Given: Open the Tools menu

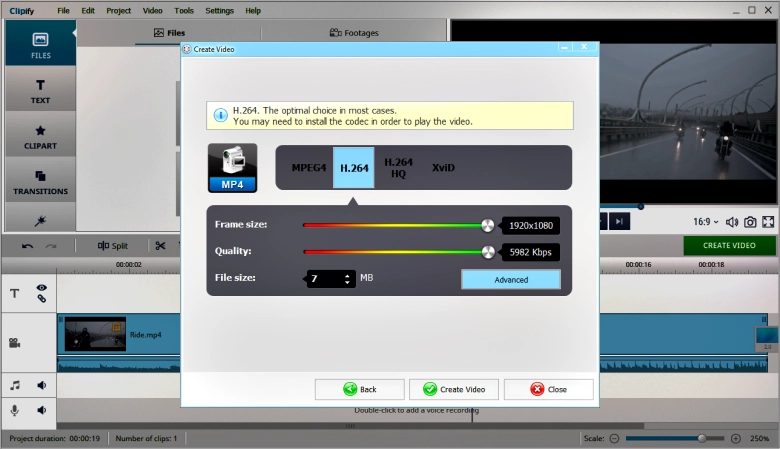Looking at the screenshot, I should tap(184, 10).
